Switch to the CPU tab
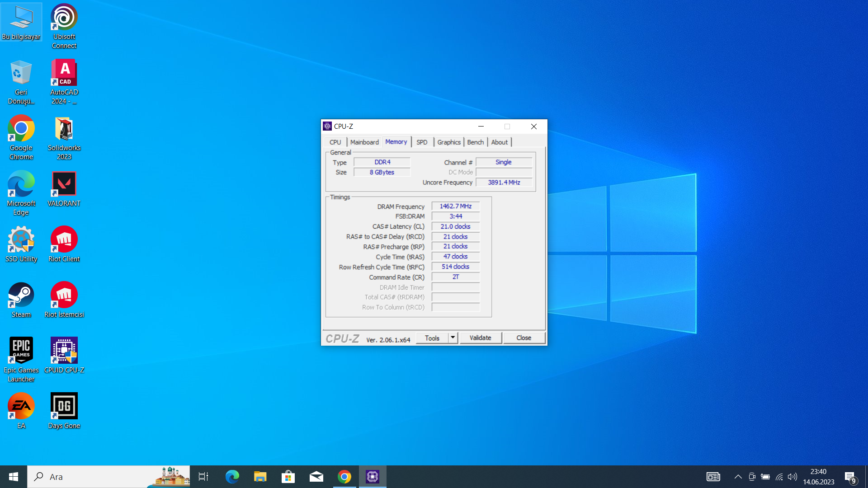 tap(335, 141)
